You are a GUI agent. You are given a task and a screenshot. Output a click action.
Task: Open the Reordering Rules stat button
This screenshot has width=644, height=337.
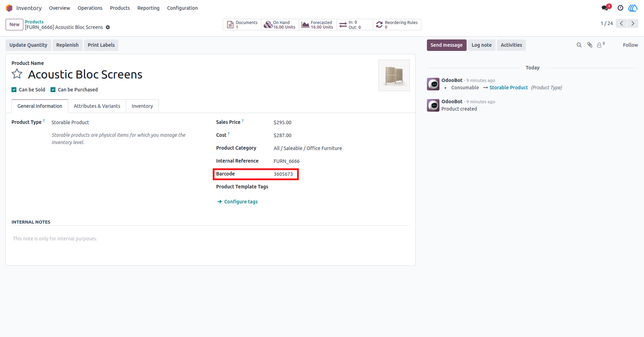click(x=397, y=25)
